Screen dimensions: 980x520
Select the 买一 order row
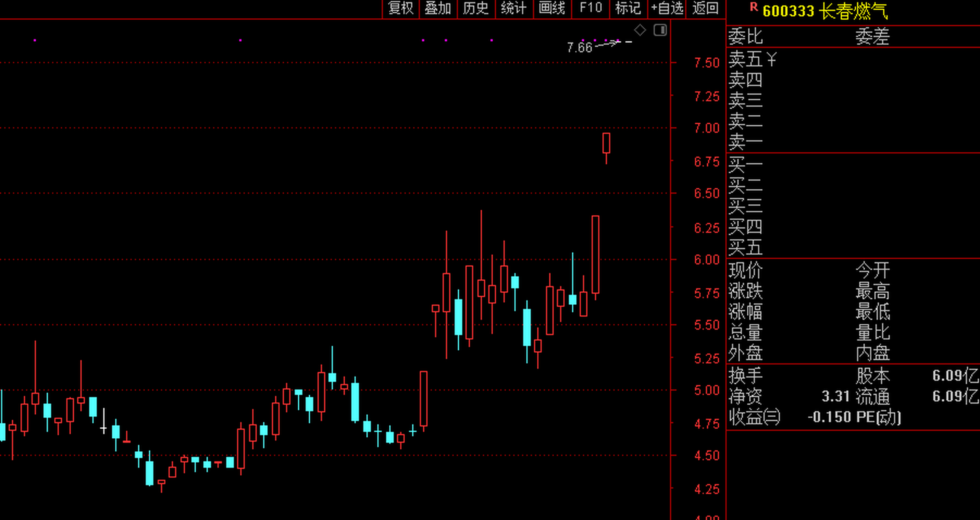pyautogui.click(x=853, y=165)
